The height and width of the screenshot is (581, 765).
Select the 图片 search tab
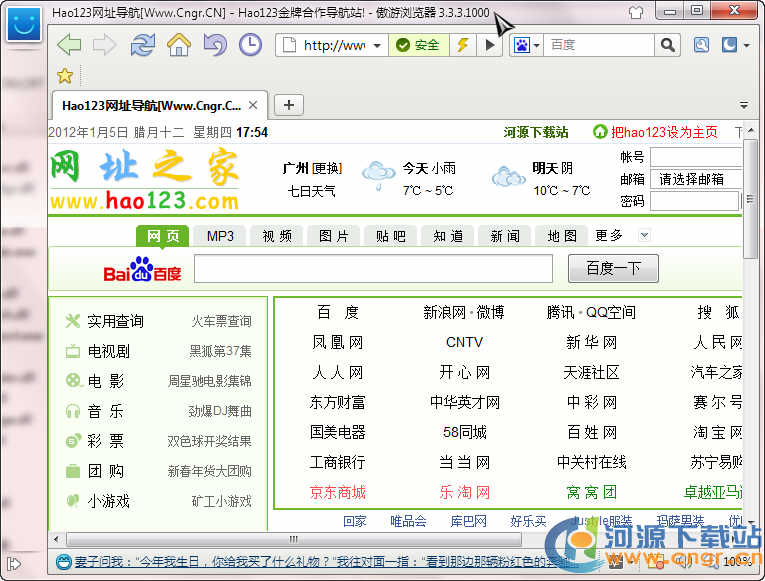tap(334, 236)
